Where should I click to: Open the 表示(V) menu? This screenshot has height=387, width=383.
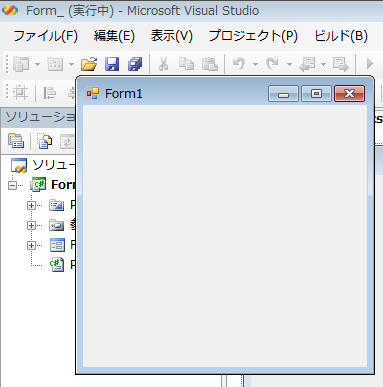tap(171, 36)
